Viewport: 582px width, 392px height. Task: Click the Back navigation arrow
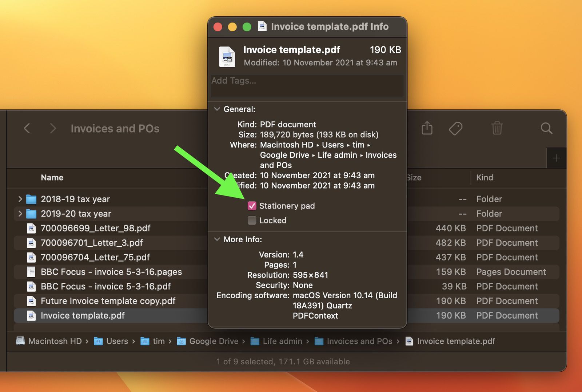27,128
